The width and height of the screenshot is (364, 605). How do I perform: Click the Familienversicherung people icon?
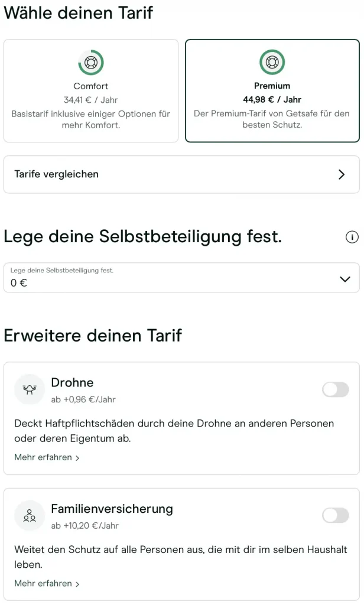click(x=30, y=515)
